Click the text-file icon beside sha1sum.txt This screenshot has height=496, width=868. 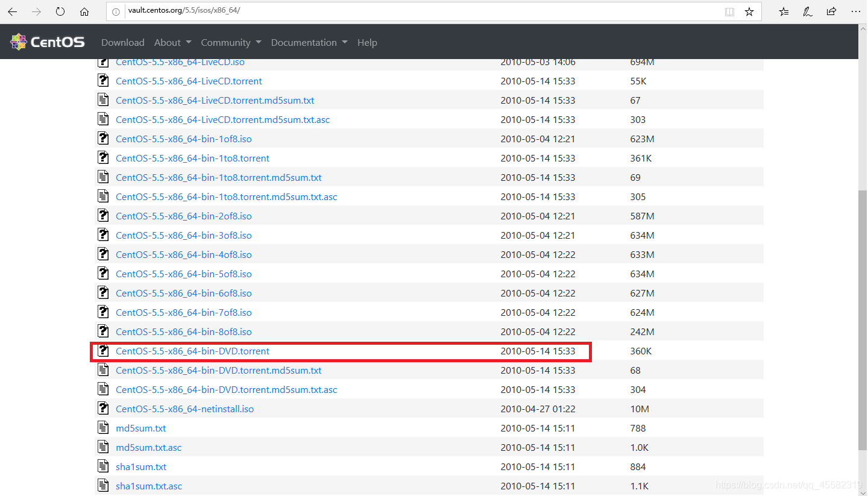coord(103,466)
